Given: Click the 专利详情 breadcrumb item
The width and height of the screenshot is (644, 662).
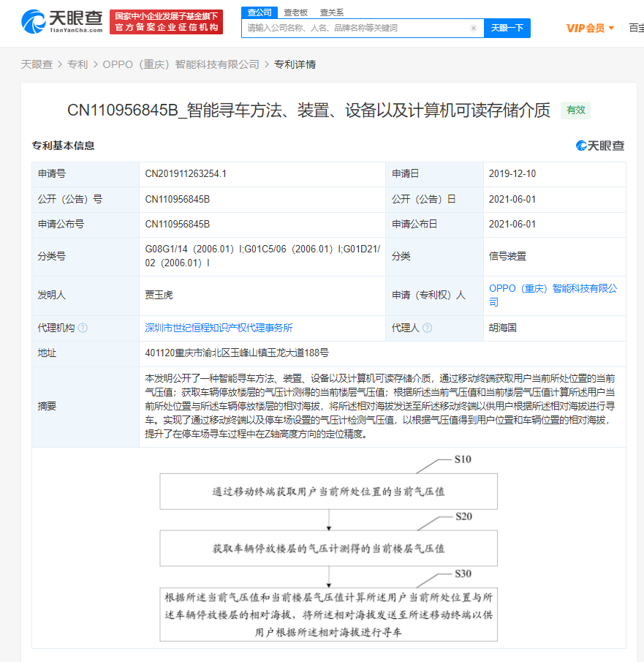Looking at the screenshot, I should click(x=295, y=64).
